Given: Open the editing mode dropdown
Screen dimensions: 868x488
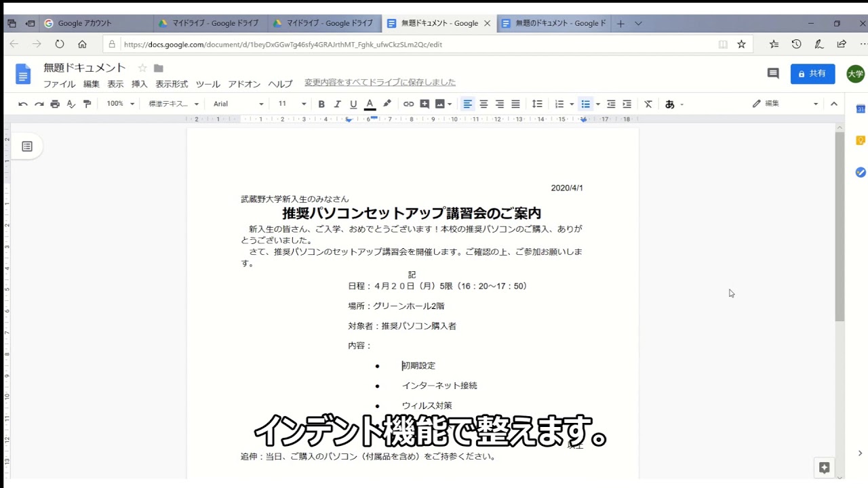Looking at the screenshot, I should coord(785,104).
